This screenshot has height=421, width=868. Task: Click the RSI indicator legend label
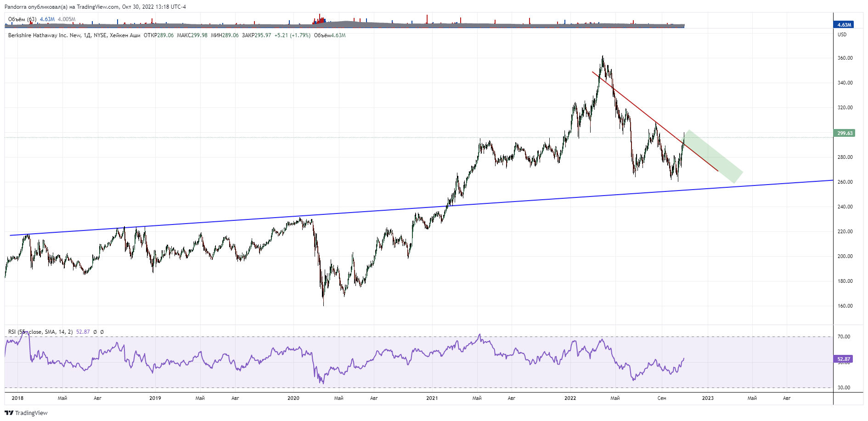(40, 331)
